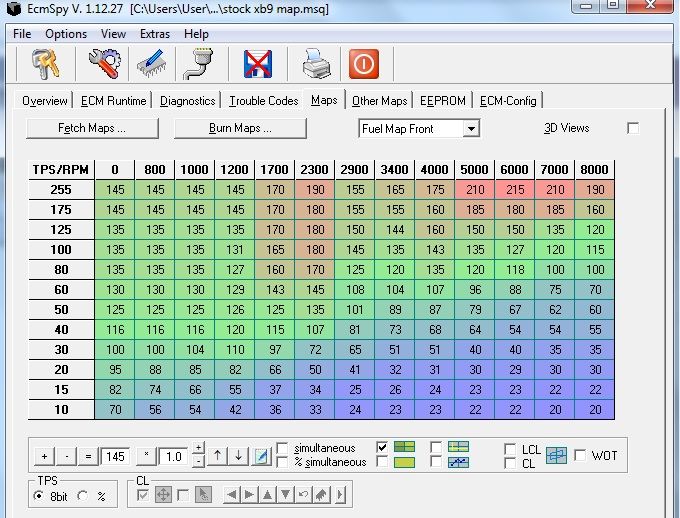
Task: Open the Fuel Map Front dropdown
Action: pos(471,129)
